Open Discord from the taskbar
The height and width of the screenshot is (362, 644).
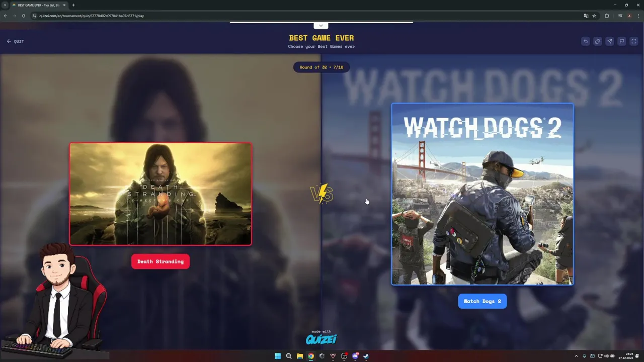pos(355,356)
